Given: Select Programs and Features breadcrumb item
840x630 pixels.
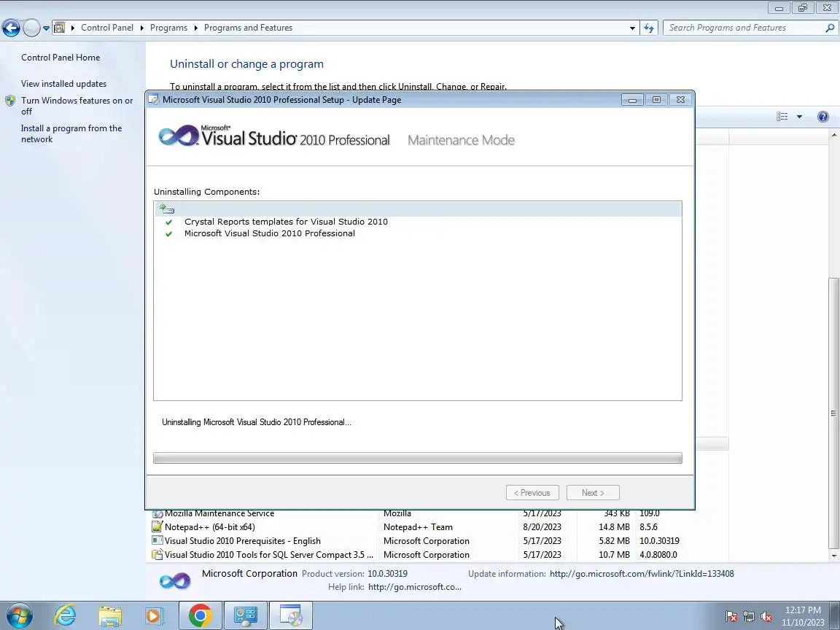Looking at the screenshot, I should (x=248, y=27).
